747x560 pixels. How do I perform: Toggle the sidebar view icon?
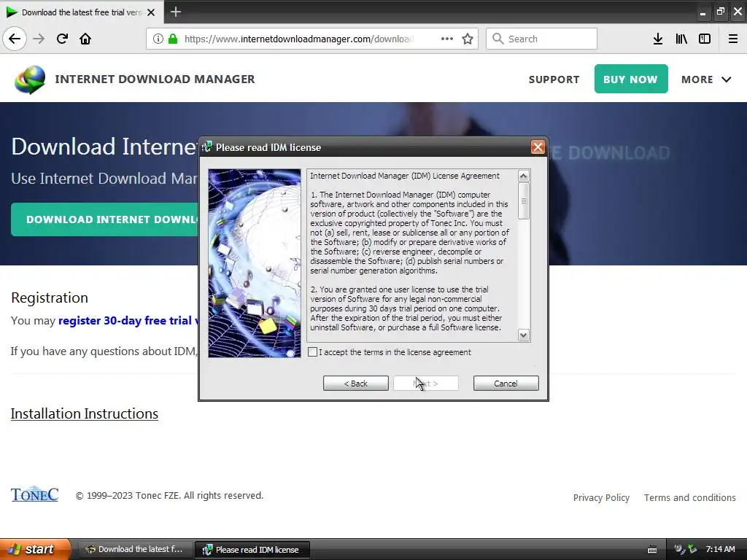[705, 39]
